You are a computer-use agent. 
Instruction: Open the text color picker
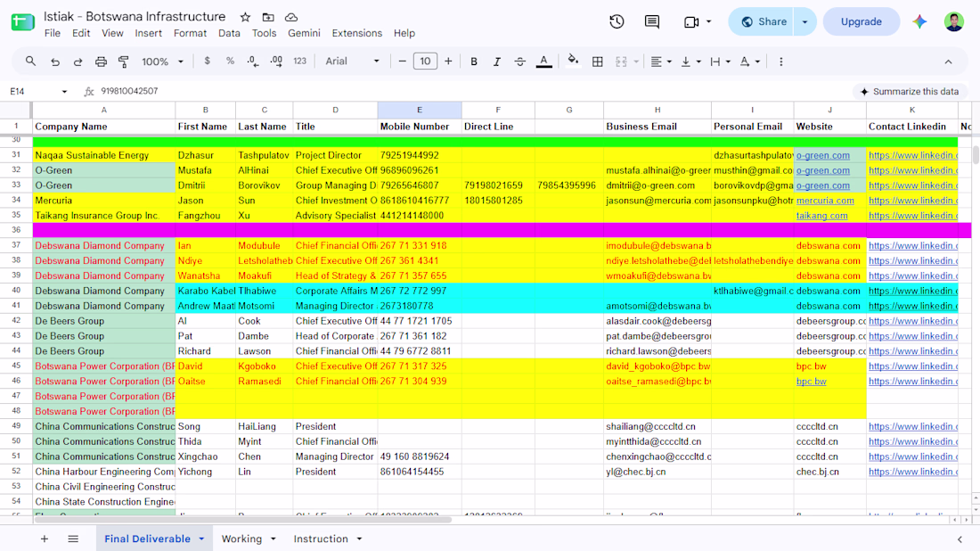(543, 62)
